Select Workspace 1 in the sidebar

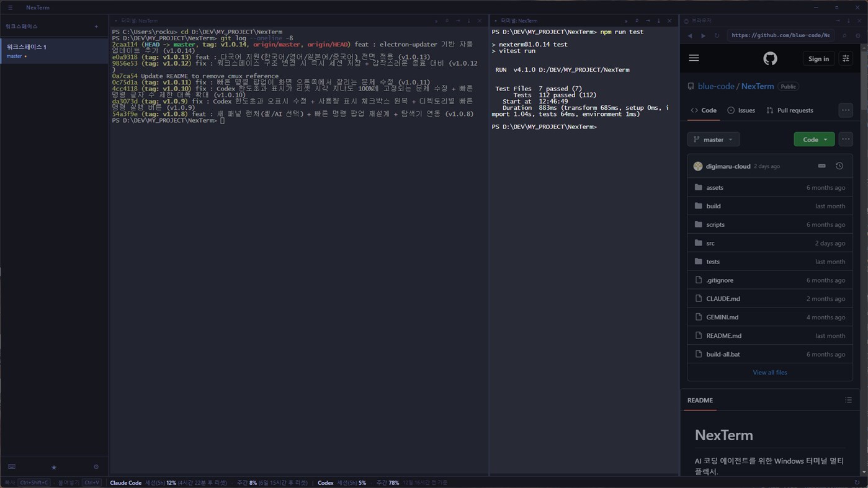point(54,51)
